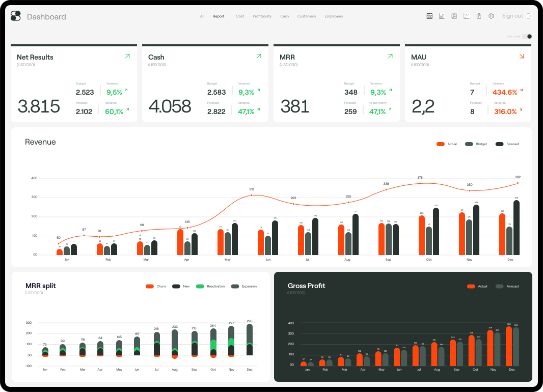Screen dimensions: 543x392
Task: Open MRR card via corner arrow
Action: [390, 56]
